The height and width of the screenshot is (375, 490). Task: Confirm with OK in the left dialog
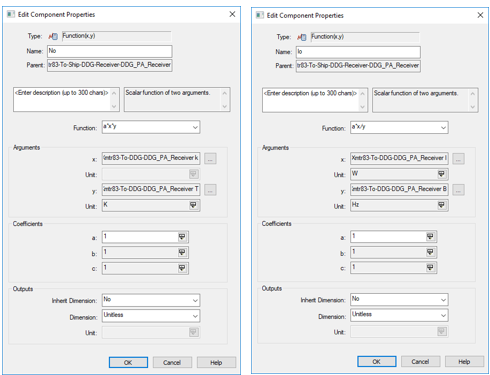[x=128, y=363]
